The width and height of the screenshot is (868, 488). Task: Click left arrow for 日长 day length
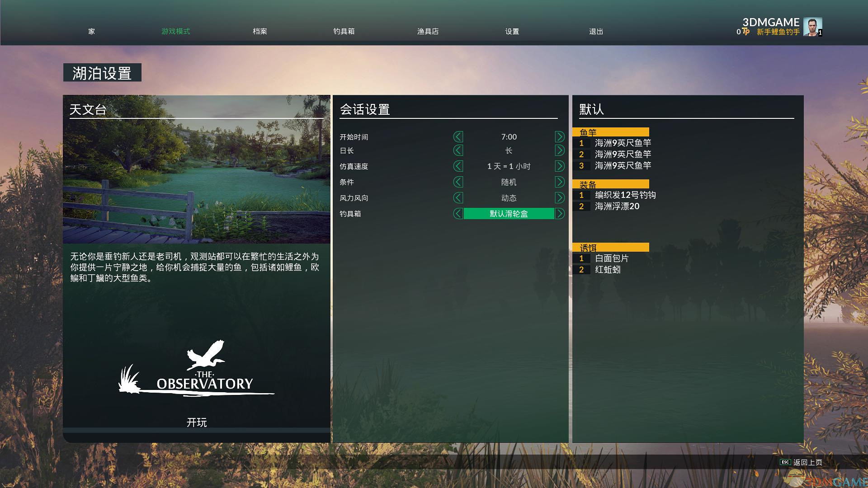[458, 150]
